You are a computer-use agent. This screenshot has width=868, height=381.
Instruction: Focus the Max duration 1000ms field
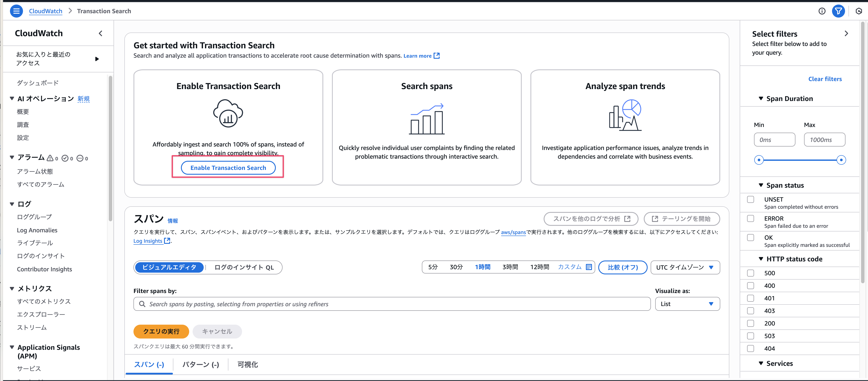(x=824, y=140)
